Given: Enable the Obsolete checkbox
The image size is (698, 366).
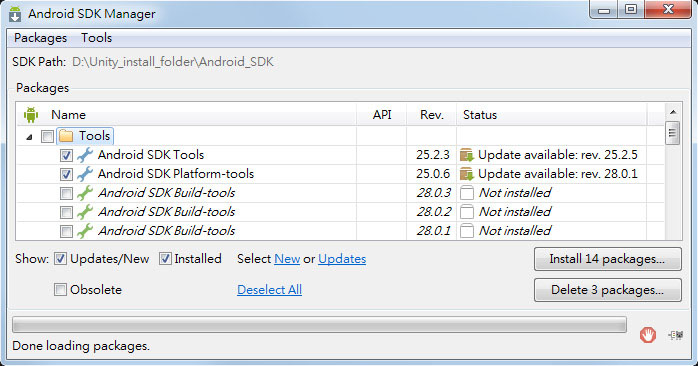Looking at the screenshot, I should click(61, 290).
